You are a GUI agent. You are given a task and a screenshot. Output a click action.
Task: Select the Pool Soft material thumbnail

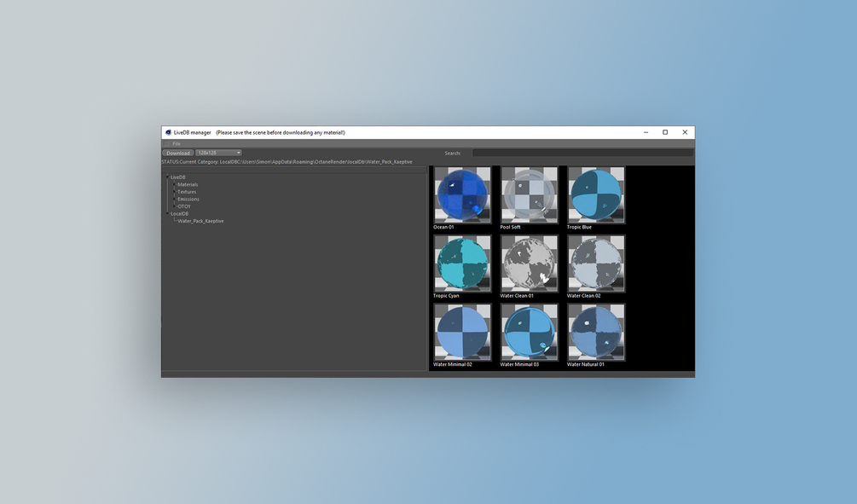(x=529, y=194)
